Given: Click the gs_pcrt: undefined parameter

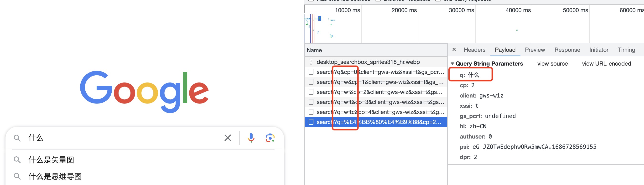Looking at the screenshot, I should point(488,116).
